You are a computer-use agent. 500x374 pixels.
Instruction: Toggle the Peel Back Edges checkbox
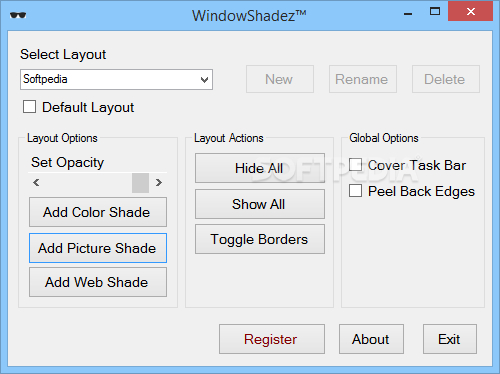[355, 191]
